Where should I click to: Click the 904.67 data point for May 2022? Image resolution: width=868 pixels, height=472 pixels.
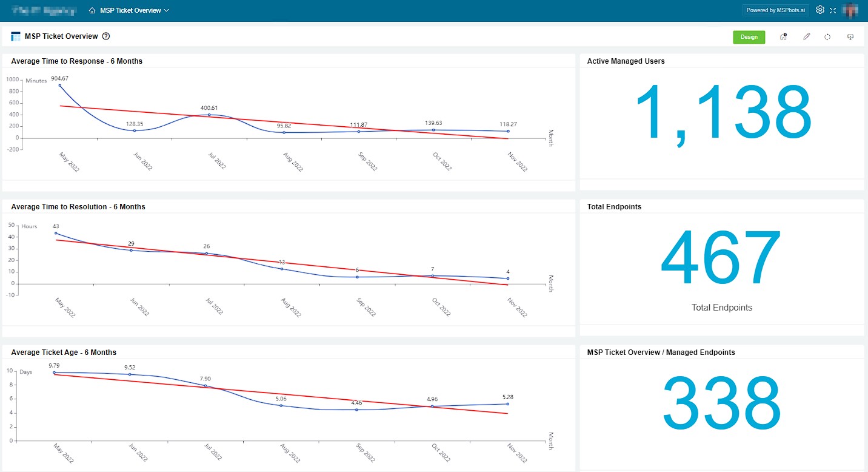click(x=60, y=86)
